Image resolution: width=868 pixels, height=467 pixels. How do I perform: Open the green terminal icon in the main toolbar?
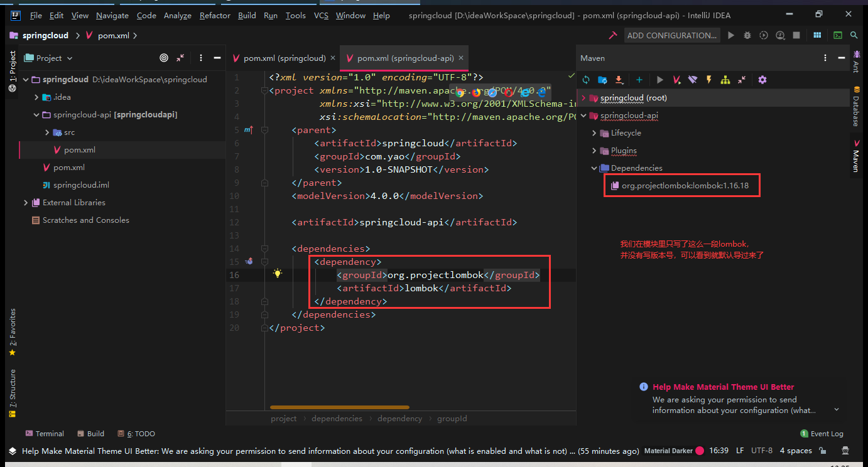click(838, 35)
